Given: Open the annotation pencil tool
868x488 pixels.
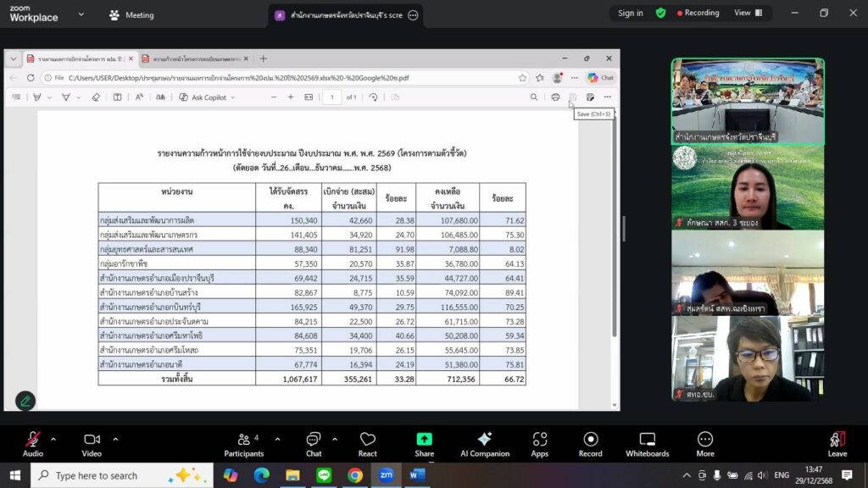Looking at the screenshot, I should [x=25, y=401].
